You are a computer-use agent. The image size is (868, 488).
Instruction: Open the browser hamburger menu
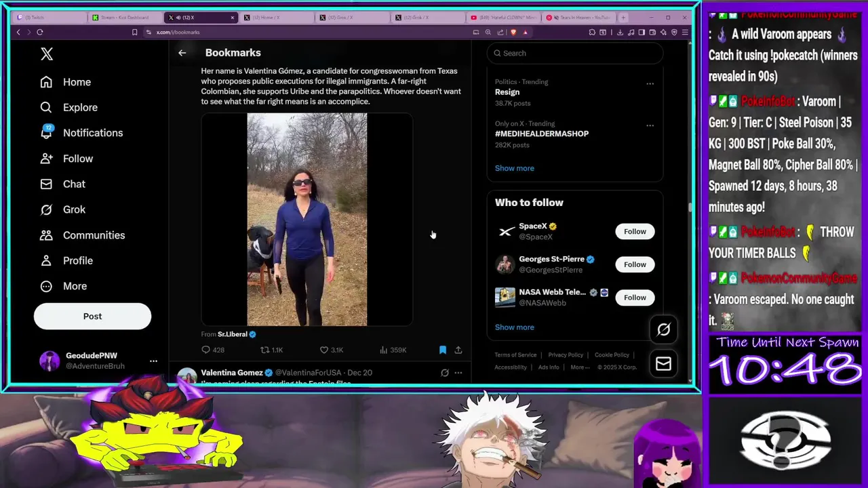click(x=685, y=32)
